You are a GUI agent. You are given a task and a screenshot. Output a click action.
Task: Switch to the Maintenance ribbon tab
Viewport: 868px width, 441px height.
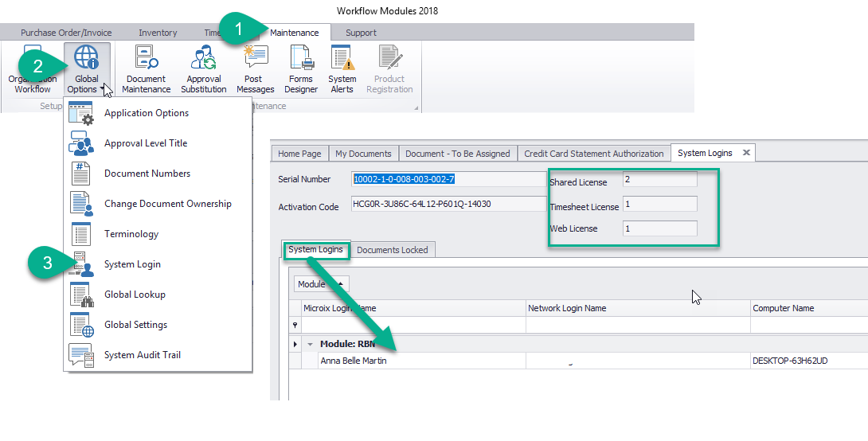coord(294,33)
